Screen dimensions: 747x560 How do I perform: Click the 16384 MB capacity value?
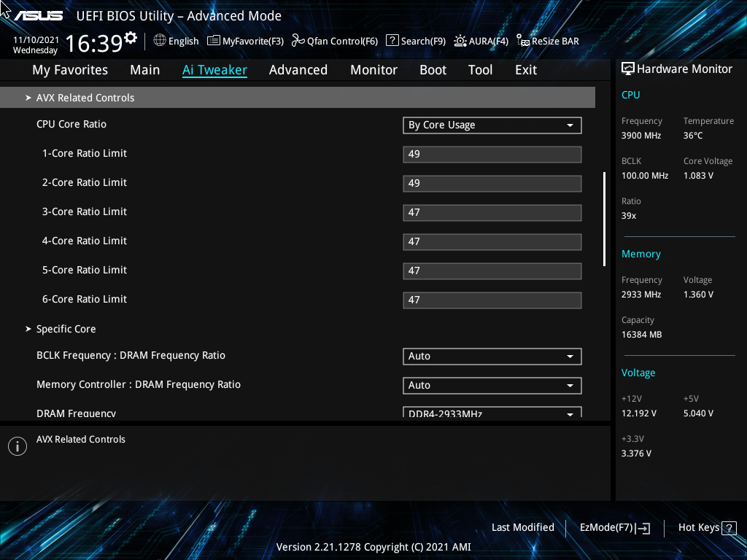click(x=642, y=335)
